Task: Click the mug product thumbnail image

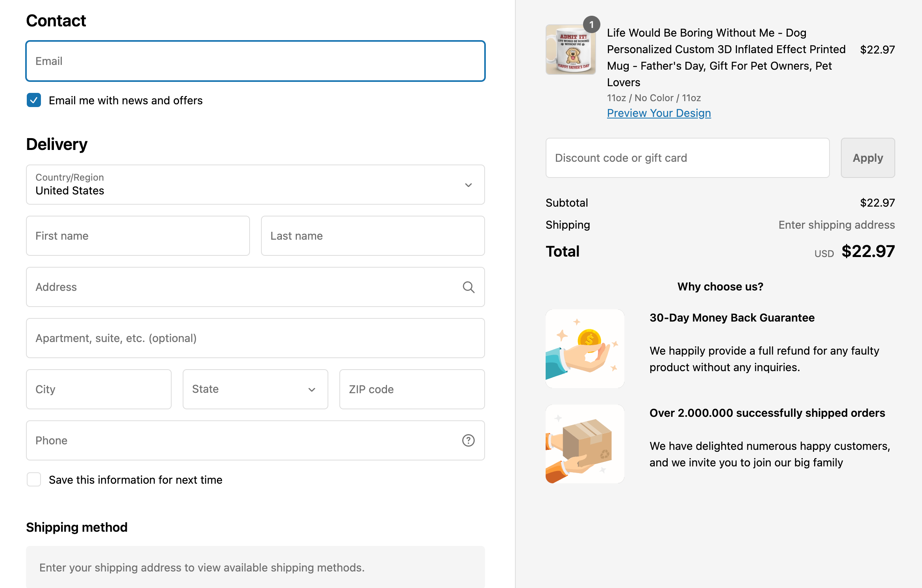Action: click(x=570, y=50)
